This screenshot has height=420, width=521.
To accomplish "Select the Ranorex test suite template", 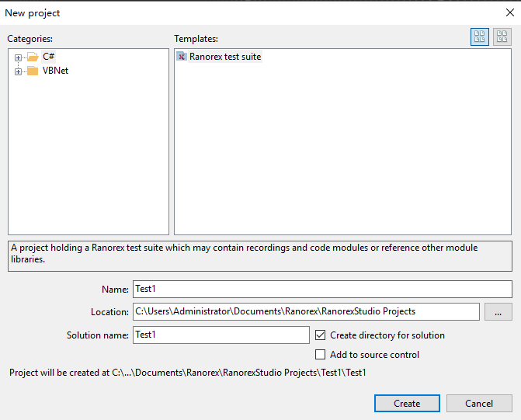I will (x=225, y=57).
